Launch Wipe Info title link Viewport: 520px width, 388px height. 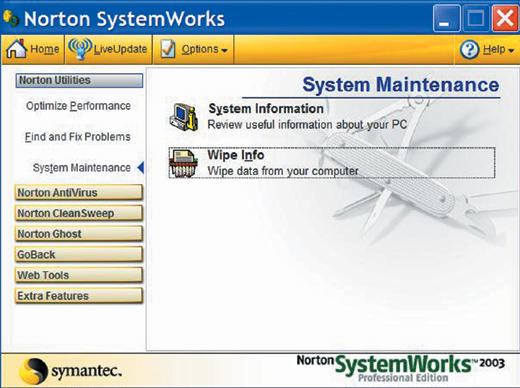point(236,155)
